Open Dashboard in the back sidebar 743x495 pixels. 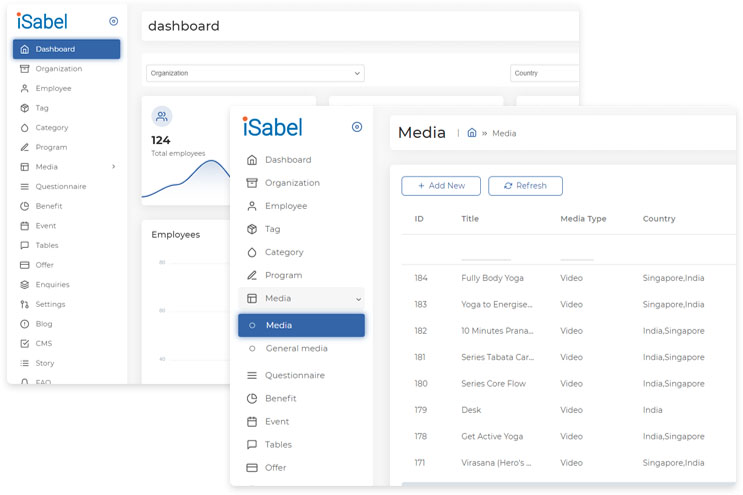click(67, 49)
